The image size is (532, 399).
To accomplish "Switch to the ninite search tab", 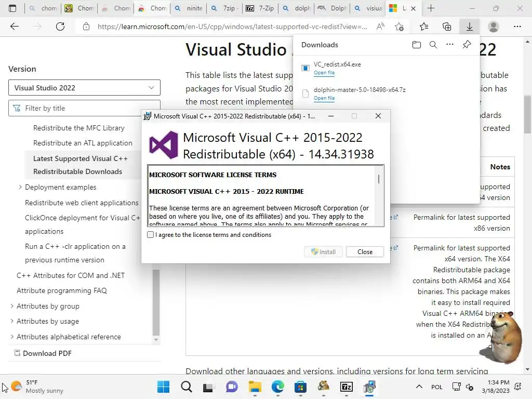I will tap(188, 8).
